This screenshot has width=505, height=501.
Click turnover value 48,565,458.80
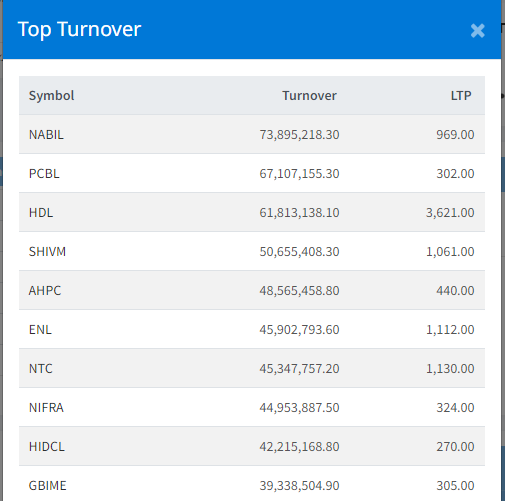point(299,291)
